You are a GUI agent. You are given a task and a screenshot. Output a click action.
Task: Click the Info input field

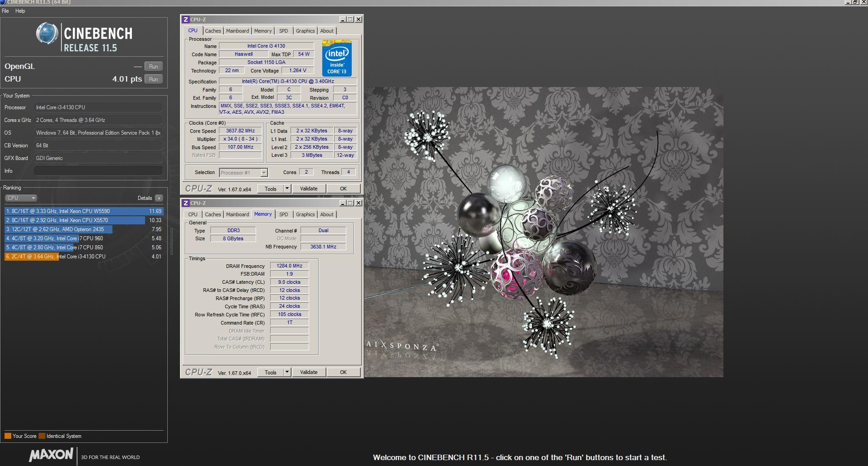[x=98, y=171]
